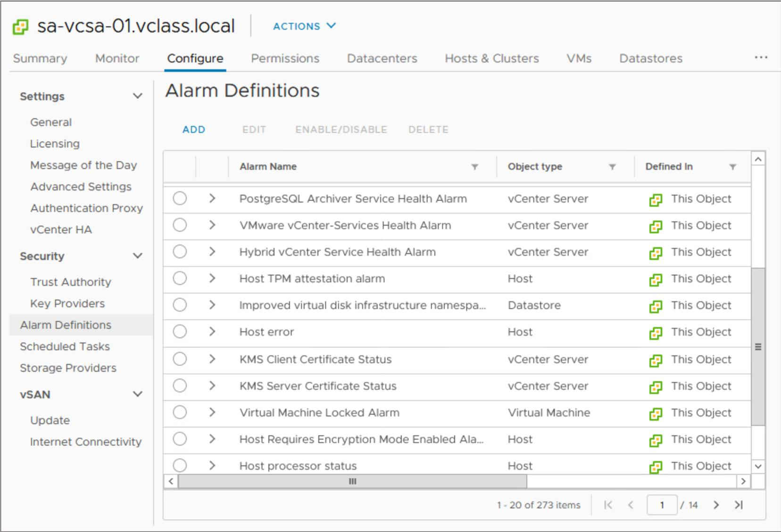Click the horizontal scroll right arrow
781x532 pixels.
(x=743, y=481)
